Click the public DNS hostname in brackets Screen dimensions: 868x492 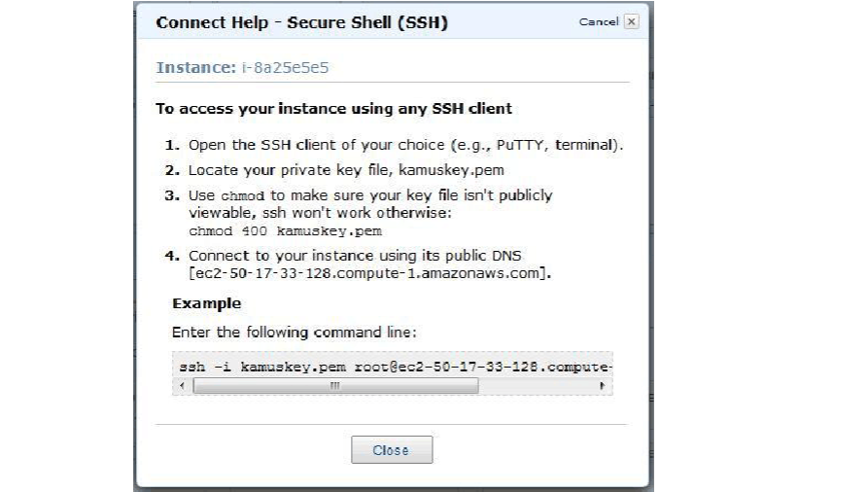[x=370, y=275]
